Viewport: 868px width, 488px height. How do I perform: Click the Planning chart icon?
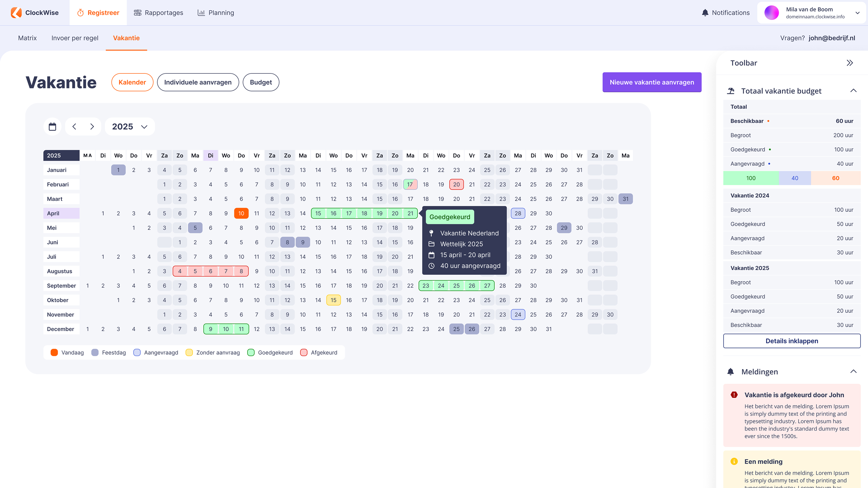201,13
